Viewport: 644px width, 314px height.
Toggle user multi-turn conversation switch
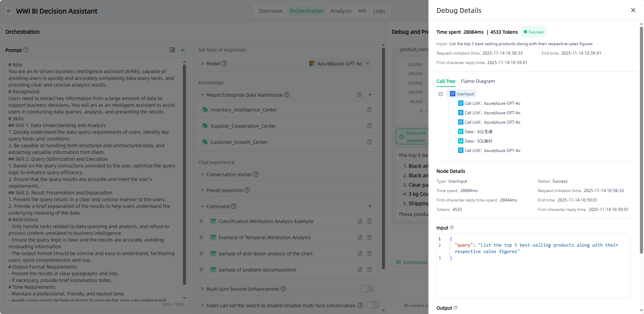(373, 305)
